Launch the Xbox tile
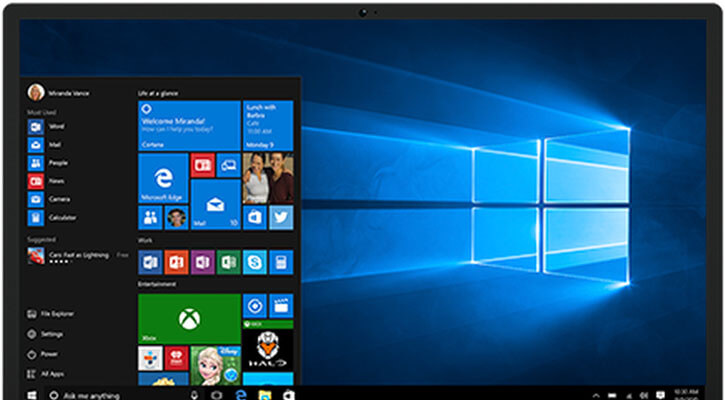The width and height of the screenshot is (725, 400). point(189,318)
